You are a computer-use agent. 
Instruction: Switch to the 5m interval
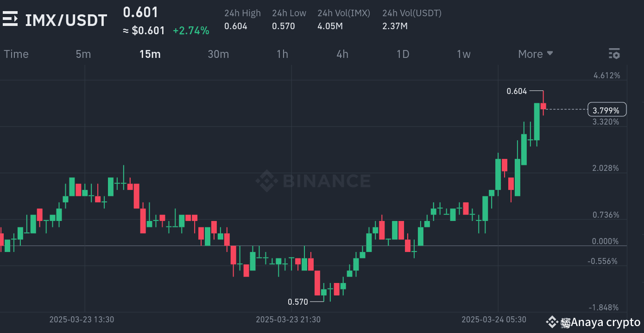tap(83, 54)
